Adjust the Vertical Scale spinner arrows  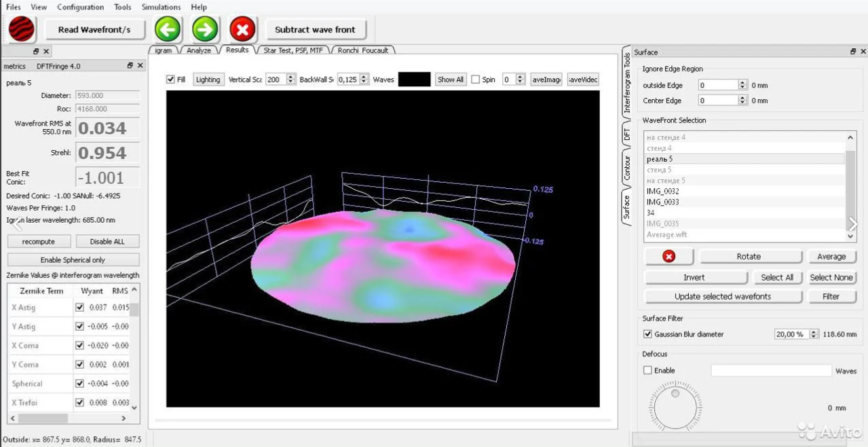tap(290, 79)
